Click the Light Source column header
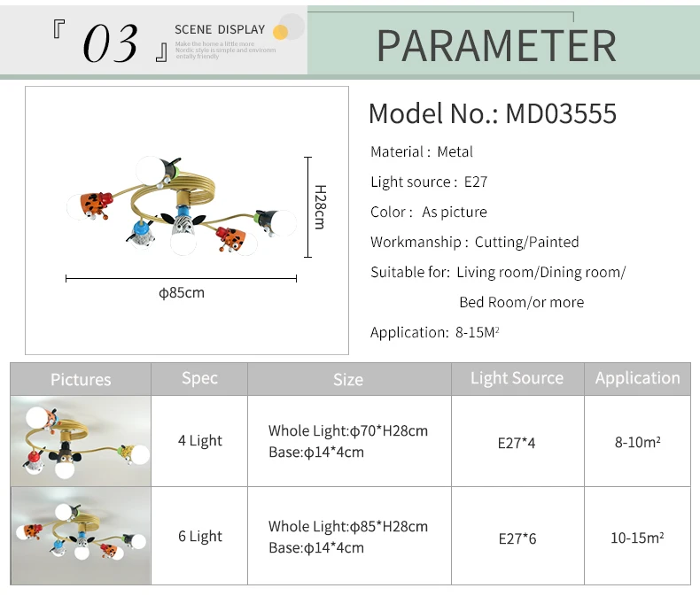 [x=517, y=379]
